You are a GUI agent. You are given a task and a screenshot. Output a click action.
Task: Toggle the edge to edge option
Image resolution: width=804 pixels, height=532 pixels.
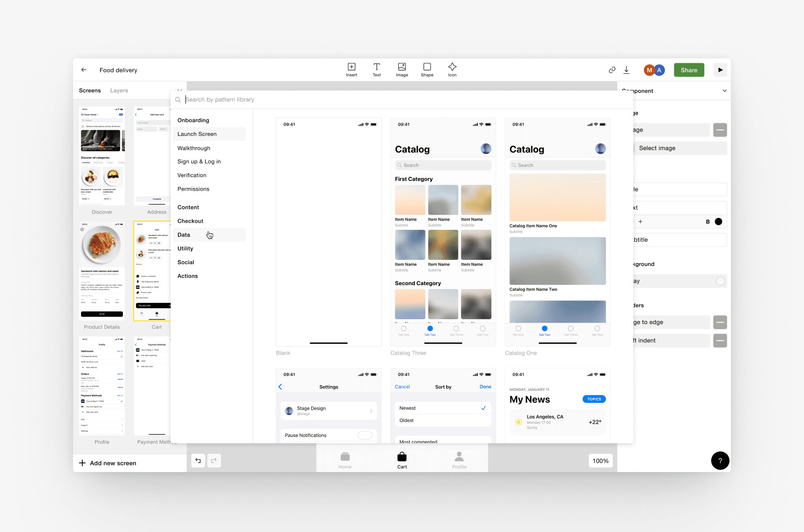720,322
